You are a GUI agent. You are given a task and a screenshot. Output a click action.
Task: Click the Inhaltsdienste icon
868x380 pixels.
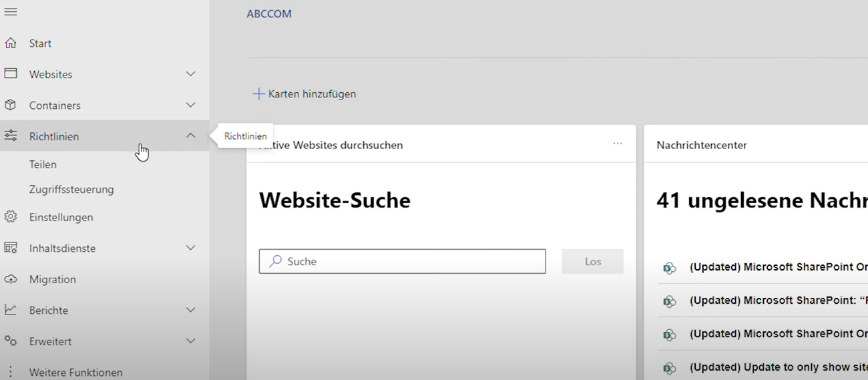(x=11, y=248)
